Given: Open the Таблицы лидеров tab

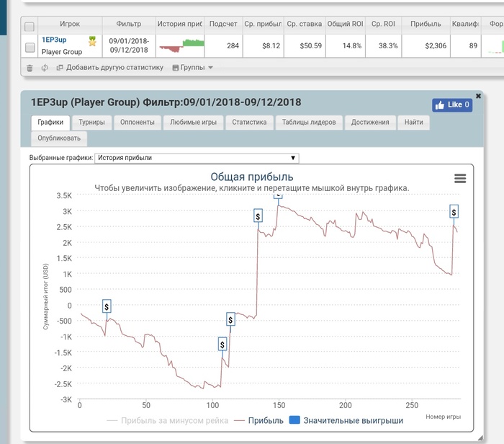Looking at the screenshot, I should click(309, 123).
